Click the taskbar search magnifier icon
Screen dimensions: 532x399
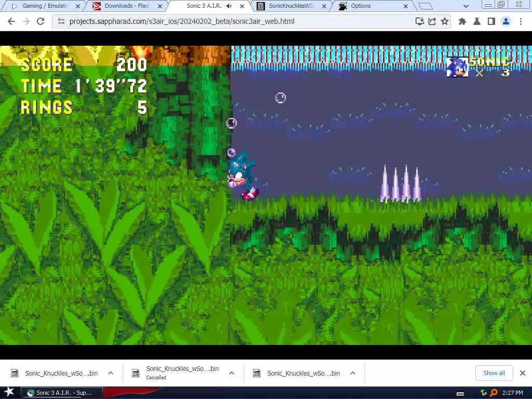[494, 393]
